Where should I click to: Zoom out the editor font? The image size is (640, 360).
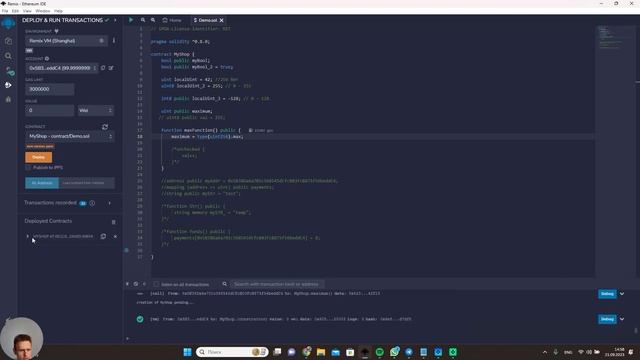pyautogui.click(x=143, y=20)
